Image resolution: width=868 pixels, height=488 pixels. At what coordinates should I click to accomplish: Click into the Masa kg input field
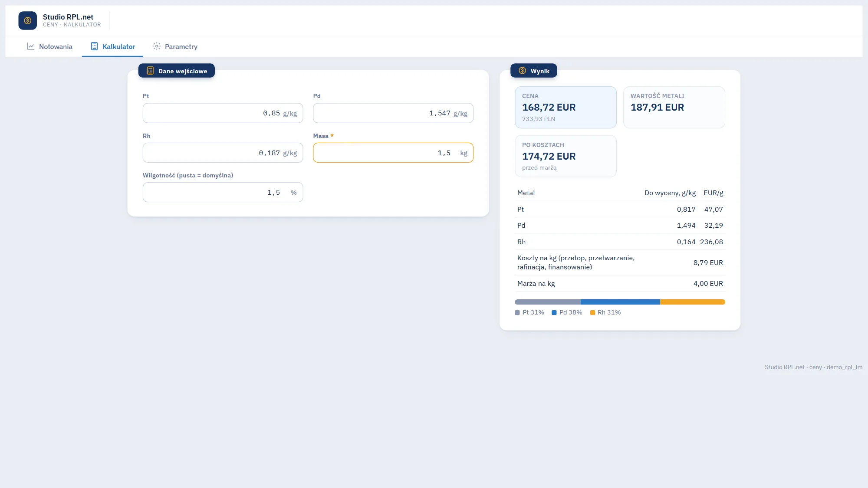[x=393, y=153]
